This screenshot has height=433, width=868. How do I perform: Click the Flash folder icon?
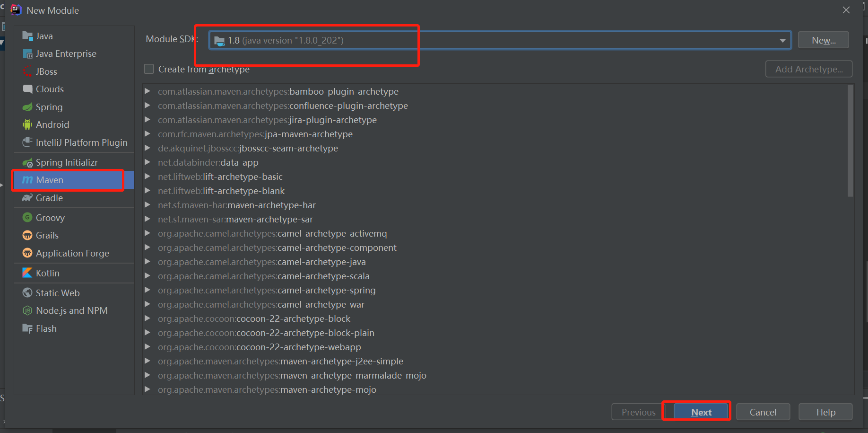coord(27,328)
